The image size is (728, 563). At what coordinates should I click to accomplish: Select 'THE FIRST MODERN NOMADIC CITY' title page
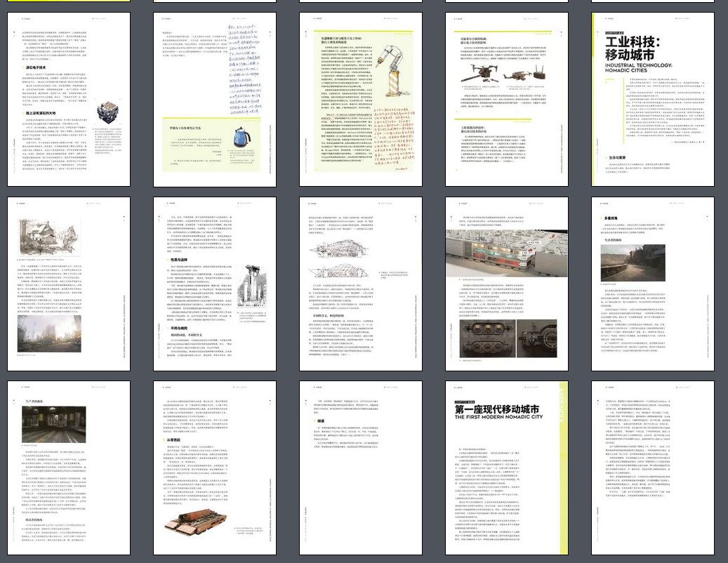(x=507, y=468)
